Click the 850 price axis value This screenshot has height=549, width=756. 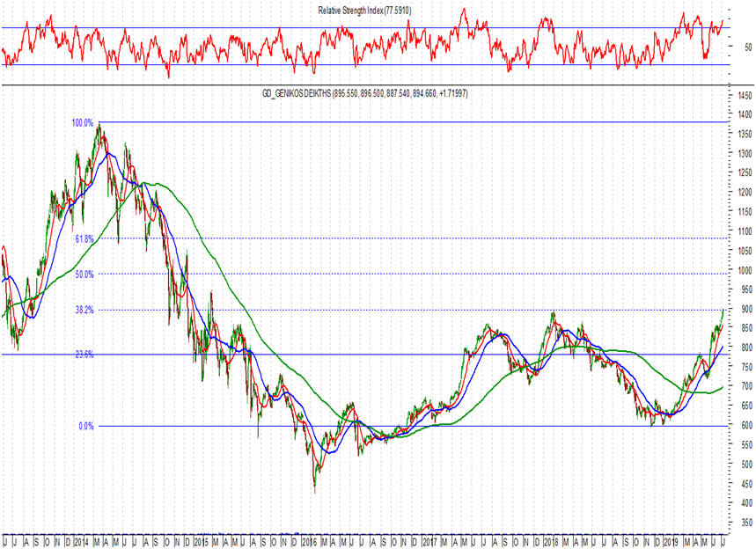coord(746,328)
